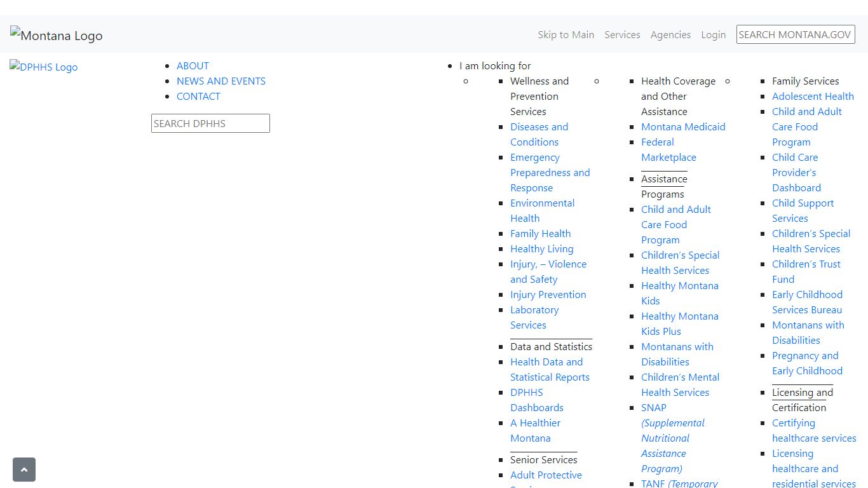Open Health Data and Statistical Reports link
The width and height of the screenshot is (868, 488).
(550, 369)
